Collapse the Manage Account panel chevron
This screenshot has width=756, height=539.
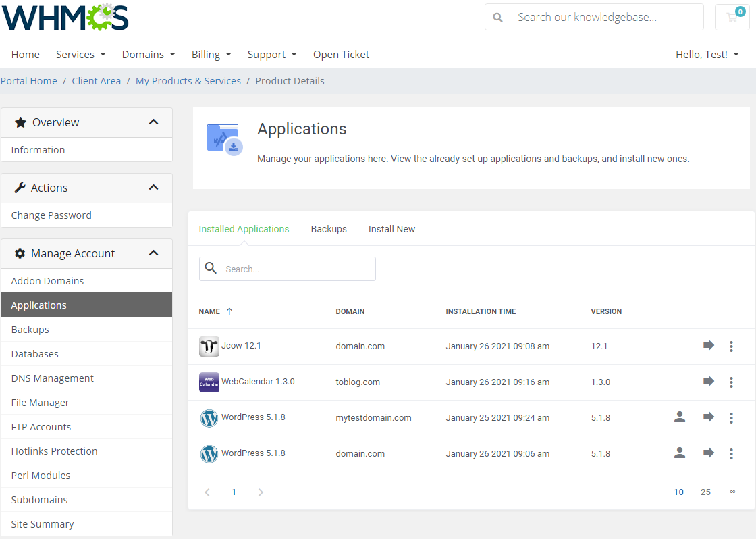coord(153,253)
